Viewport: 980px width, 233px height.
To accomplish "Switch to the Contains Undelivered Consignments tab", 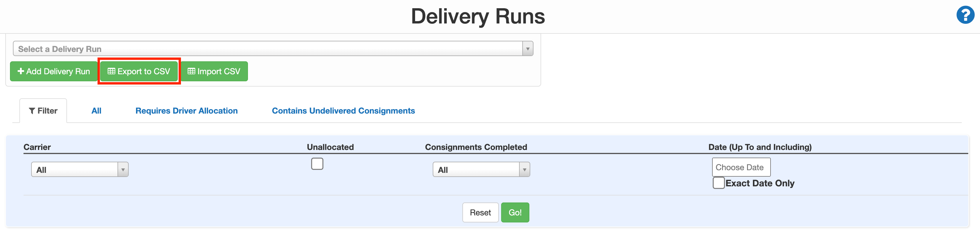I will pyautogui.click(x=343, y=111).
